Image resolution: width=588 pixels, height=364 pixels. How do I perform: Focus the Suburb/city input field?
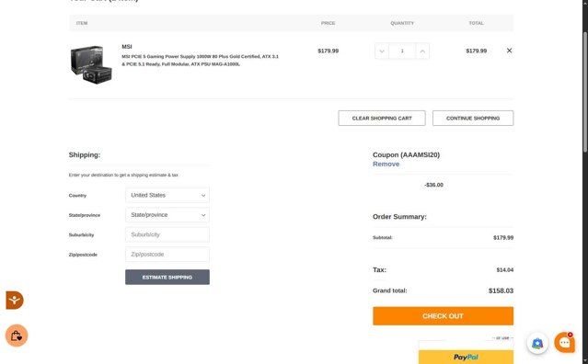(167, 234)
